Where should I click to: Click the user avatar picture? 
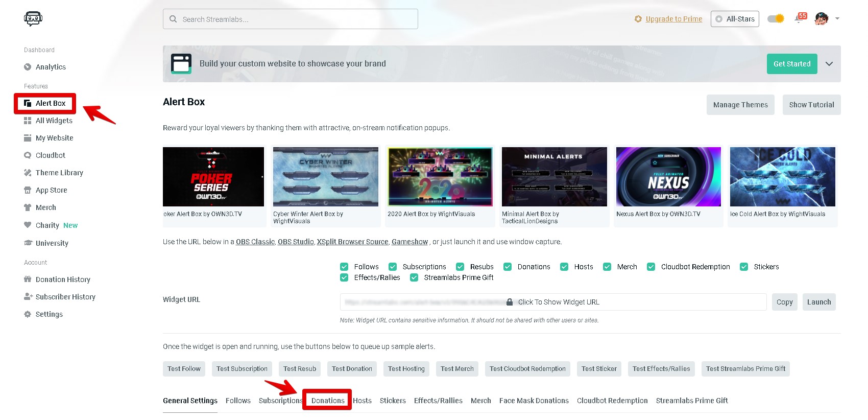(x=822, y=19)
